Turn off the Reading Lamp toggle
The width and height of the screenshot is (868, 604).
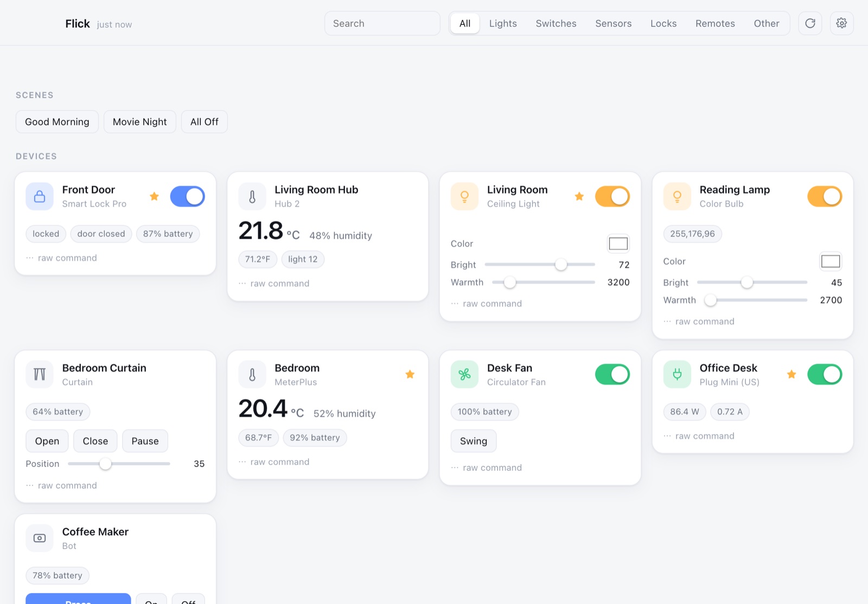825,196
